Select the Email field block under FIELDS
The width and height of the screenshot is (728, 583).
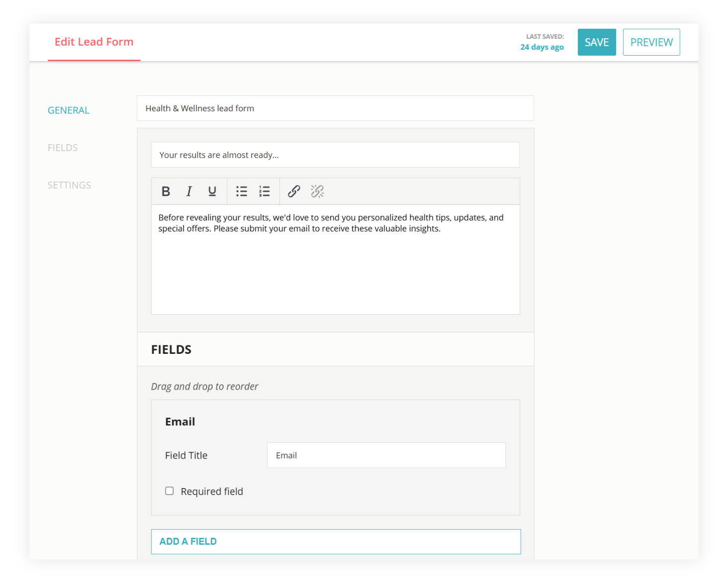pos(335,421)
